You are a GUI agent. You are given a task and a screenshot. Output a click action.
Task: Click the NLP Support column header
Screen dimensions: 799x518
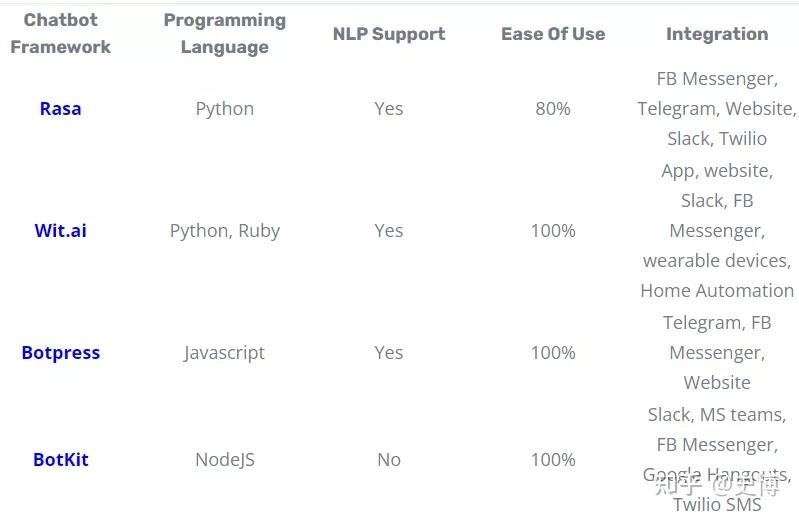389,34
